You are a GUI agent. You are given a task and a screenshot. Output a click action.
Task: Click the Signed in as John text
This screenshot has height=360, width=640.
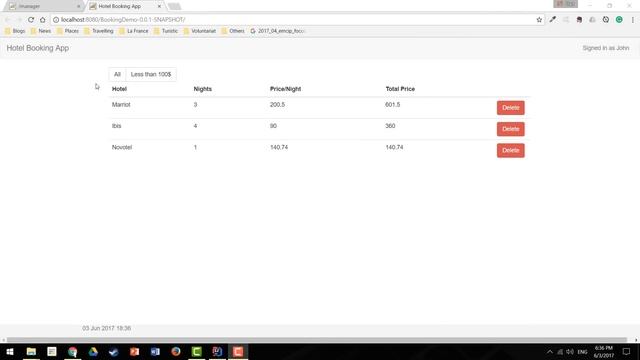[x=606, y=48]
